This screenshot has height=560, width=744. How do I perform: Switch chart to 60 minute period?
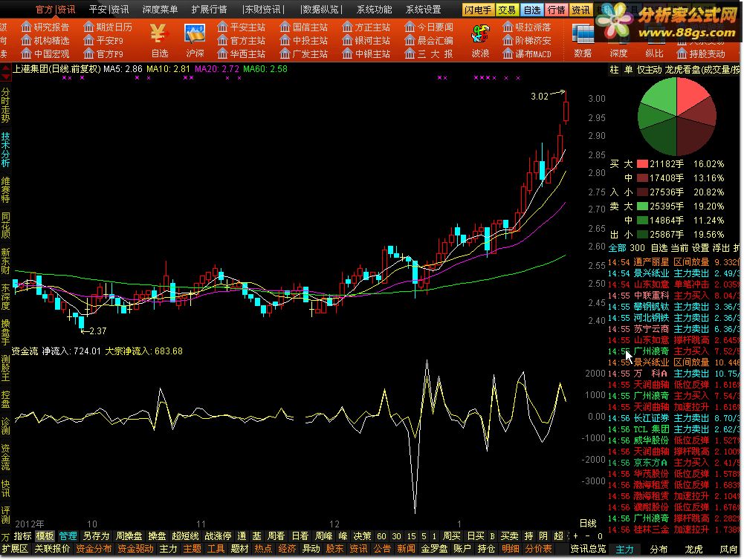point(381,536)
